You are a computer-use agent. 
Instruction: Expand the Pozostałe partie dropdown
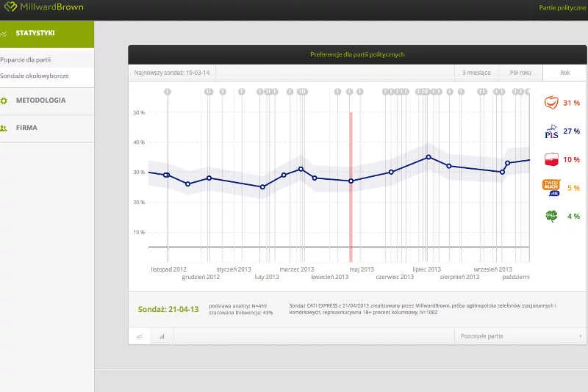pyautogui.click(x=520, y=336)
